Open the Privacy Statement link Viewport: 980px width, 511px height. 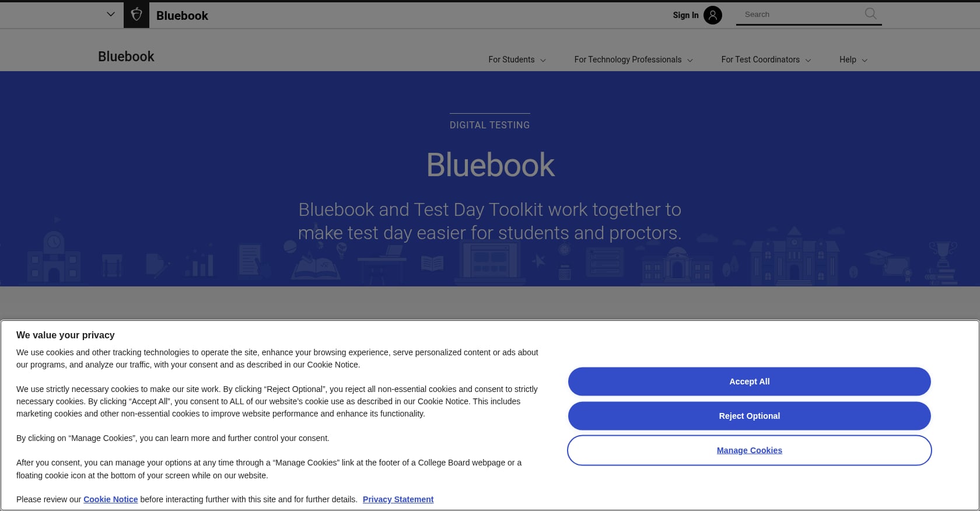pos(398,499)
